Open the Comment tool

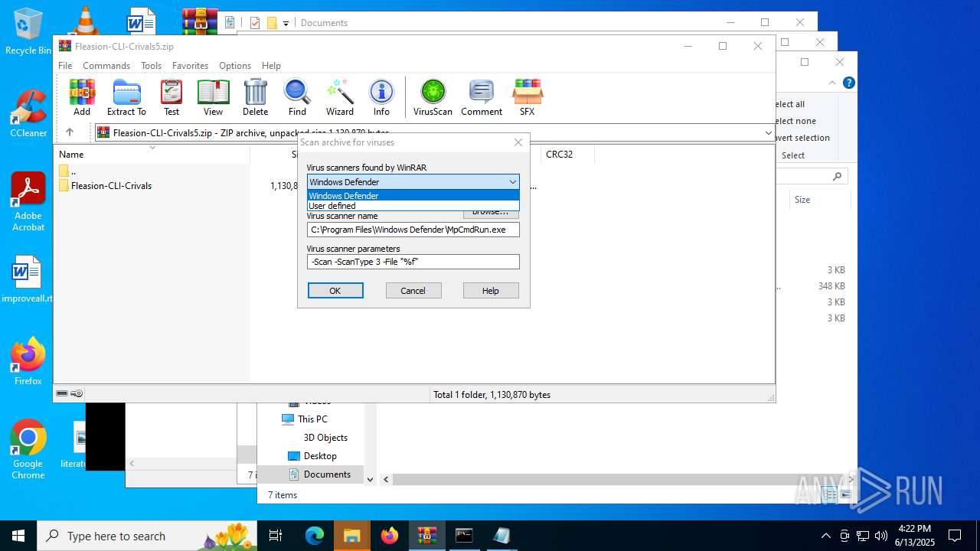(481, 97)
